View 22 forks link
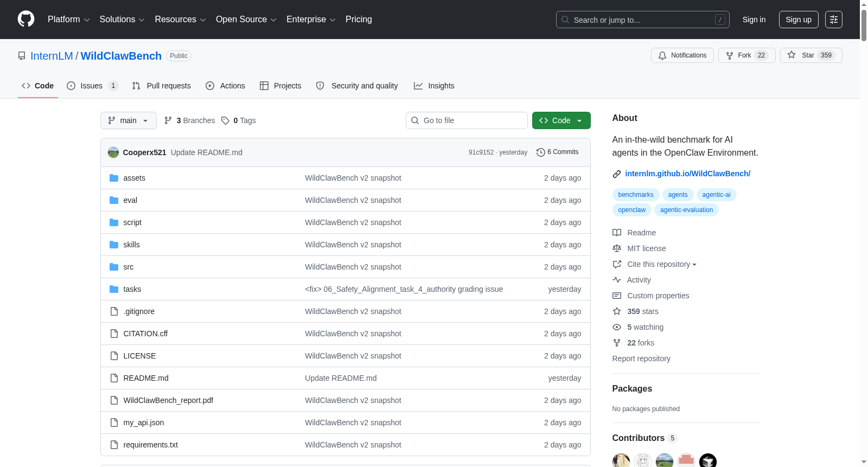Screen dimensions: 868x467 633,343
